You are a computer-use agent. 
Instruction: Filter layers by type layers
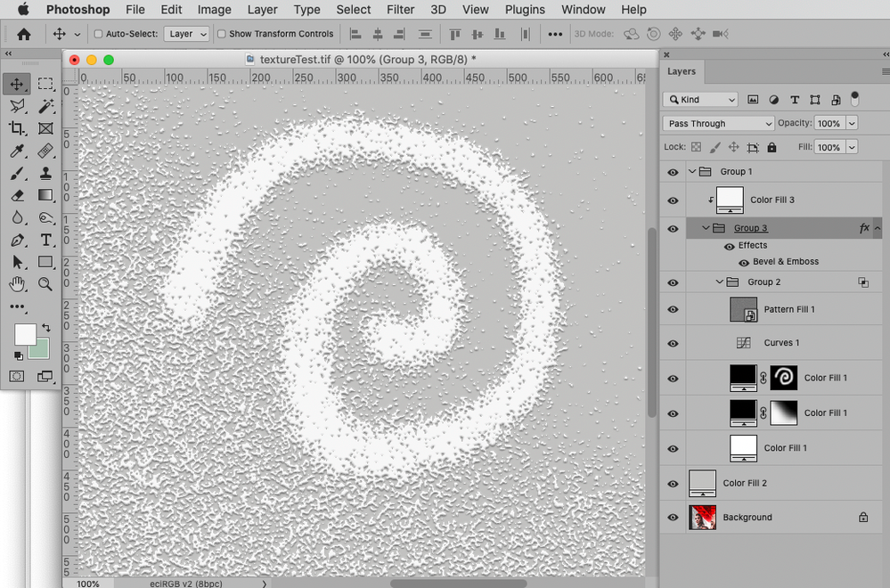click(795, 100)
